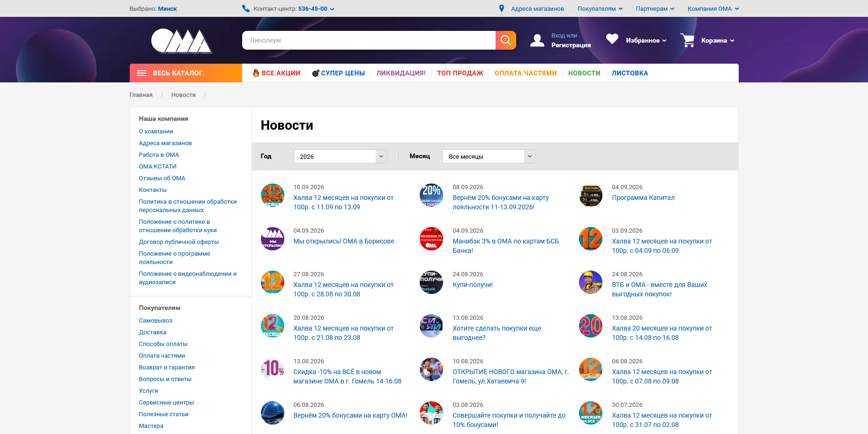Open the -10% discount Гомель thumbnail
This screenshot has width=868, height=434.
[273, 369]
